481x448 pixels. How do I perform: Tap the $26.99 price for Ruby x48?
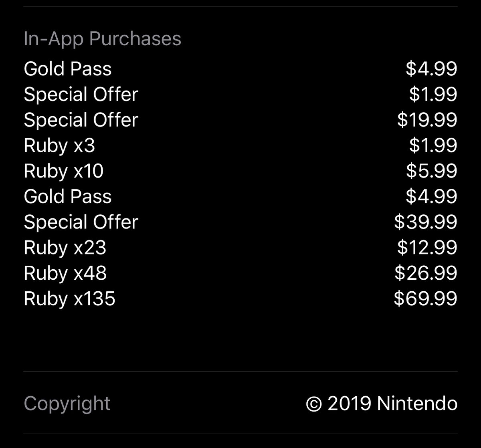425,273
